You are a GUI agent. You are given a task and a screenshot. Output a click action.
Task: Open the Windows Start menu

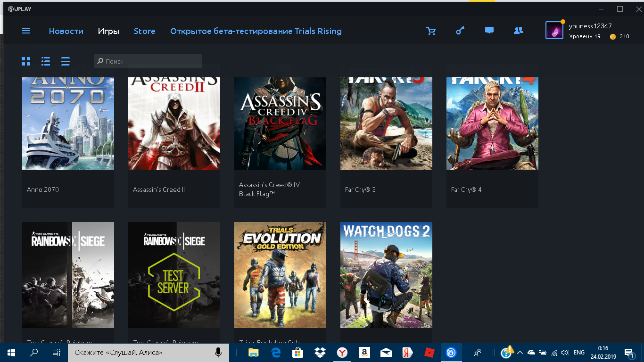pos(11,353)
